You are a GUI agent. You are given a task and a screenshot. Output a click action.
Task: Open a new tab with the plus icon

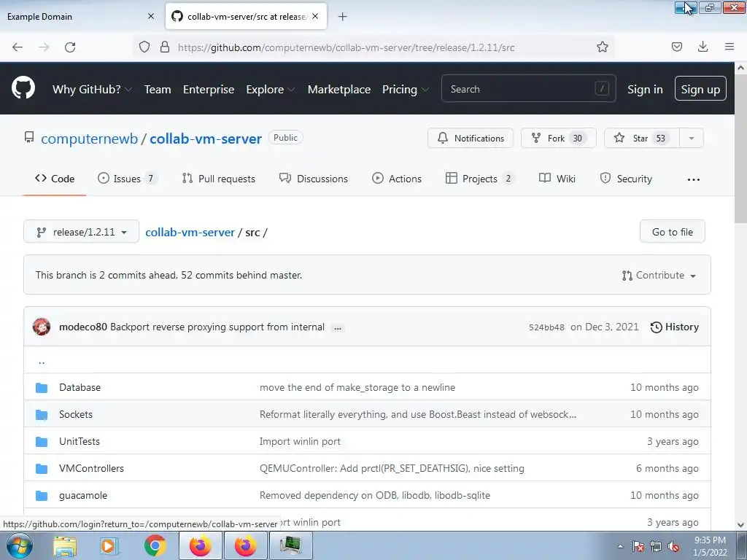(x=343, y=17)
